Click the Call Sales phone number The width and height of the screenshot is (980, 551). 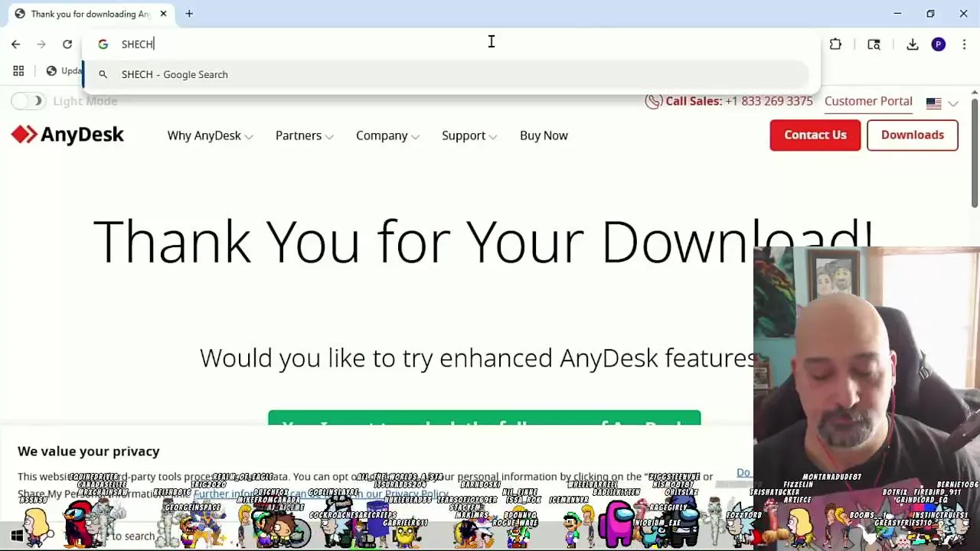769,101
